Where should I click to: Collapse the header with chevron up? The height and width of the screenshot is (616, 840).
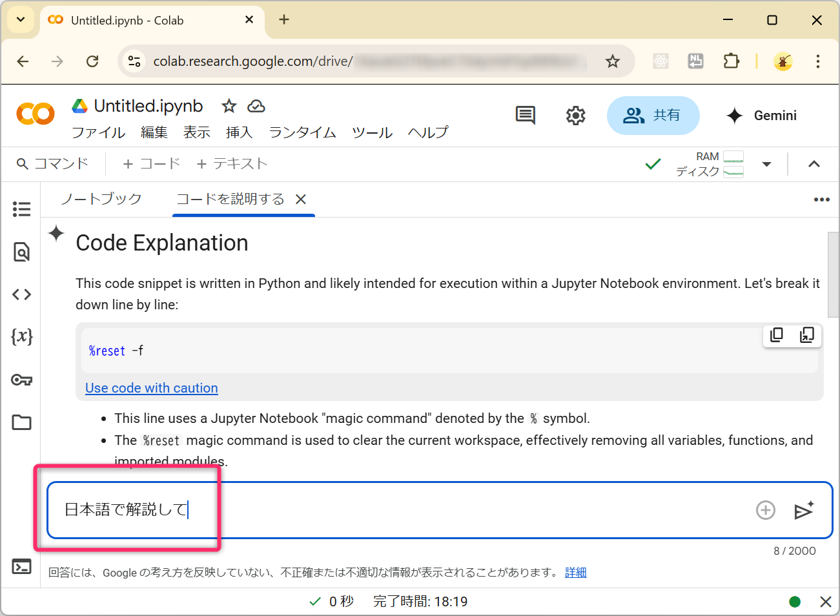click(x=814, y=164)
